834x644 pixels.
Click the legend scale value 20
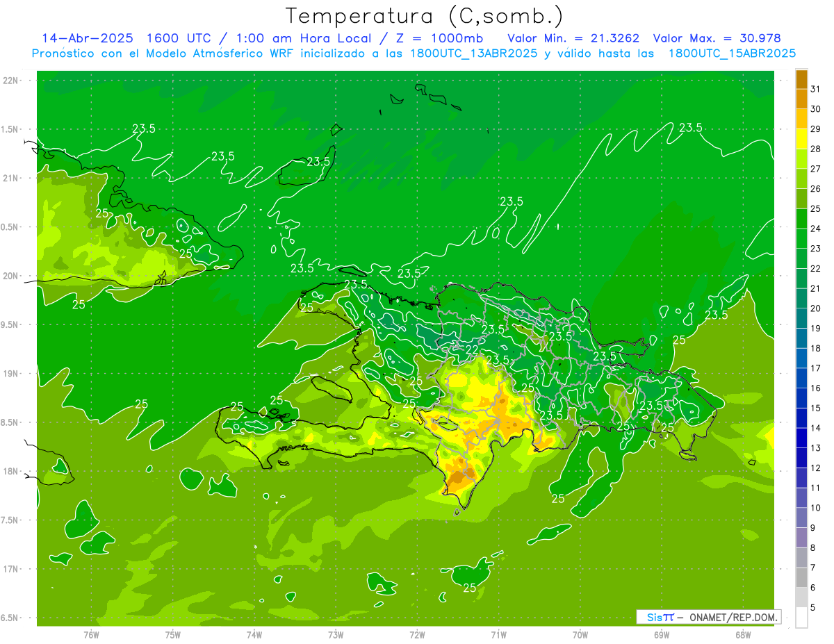coord(816,308)
